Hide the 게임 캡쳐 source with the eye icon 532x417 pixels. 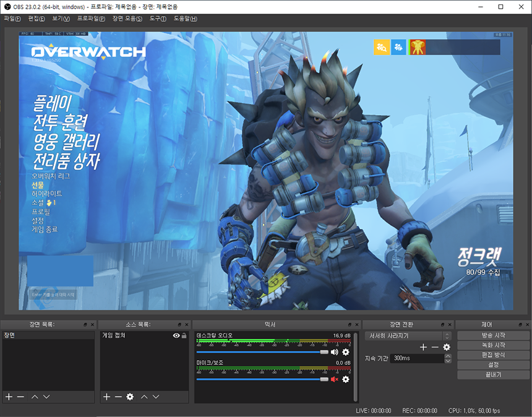click(x=176, y=335)
